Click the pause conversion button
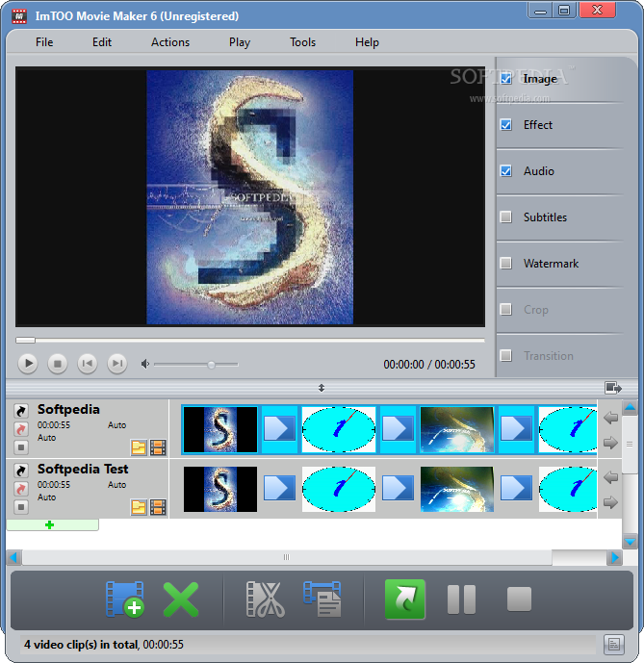Viewport: 644px width, 663px height. pos(461,599)
